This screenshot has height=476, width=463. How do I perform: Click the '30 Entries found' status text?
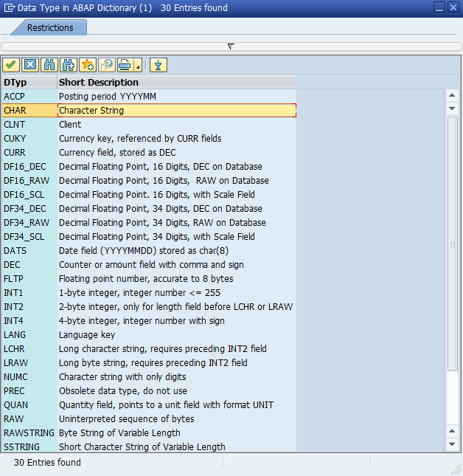click(47, 462)
